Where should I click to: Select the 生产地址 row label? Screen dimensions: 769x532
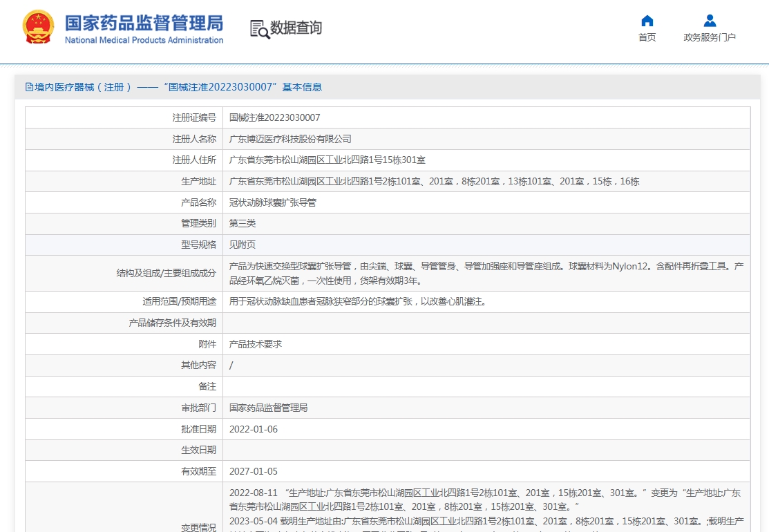pyautogui.click(x=198, y=182)
